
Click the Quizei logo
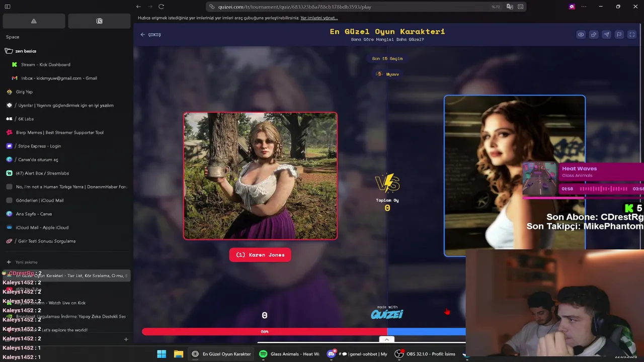coord(387,314)
